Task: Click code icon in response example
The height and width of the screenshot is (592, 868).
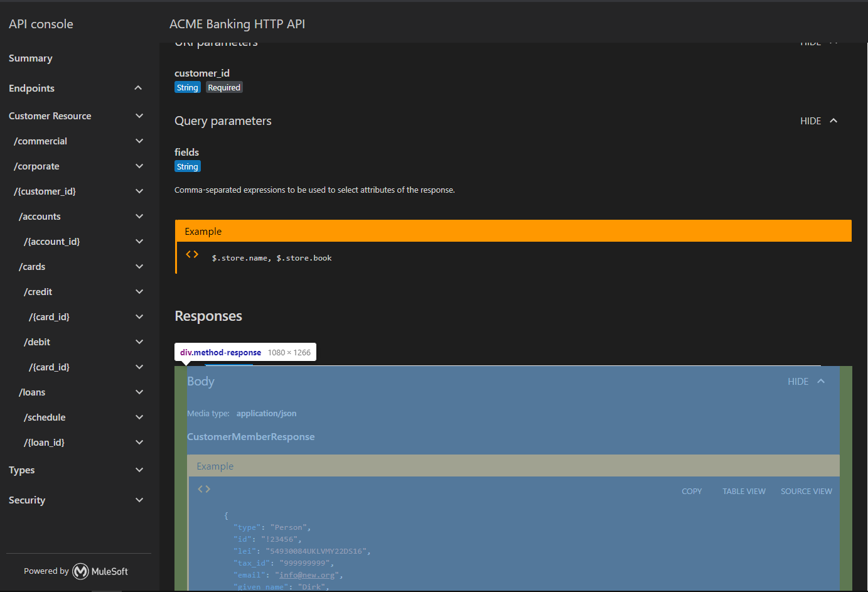Action: pos(204,489)
